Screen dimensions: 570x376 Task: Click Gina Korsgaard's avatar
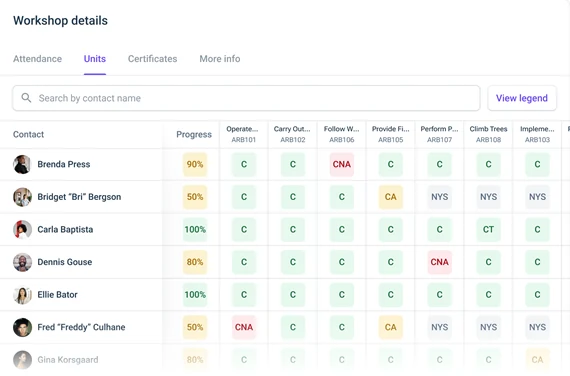(x=23, y=360)
